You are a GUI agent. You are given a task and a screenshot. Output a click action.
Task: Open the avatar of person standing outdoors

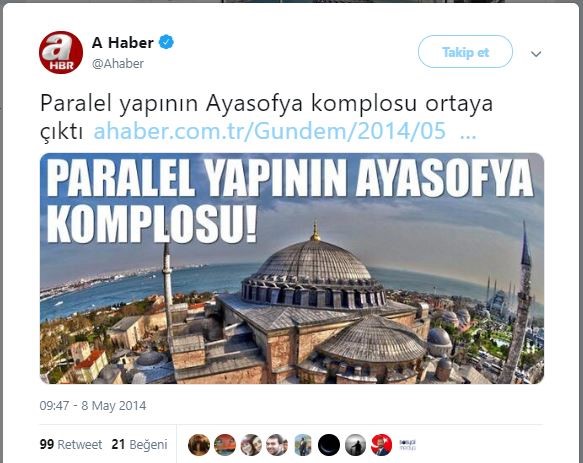pos(303,445)
